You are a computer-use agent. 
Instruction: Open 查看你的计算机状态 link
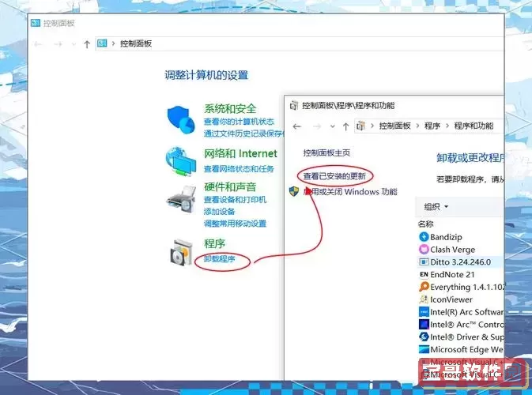point(239,122)
